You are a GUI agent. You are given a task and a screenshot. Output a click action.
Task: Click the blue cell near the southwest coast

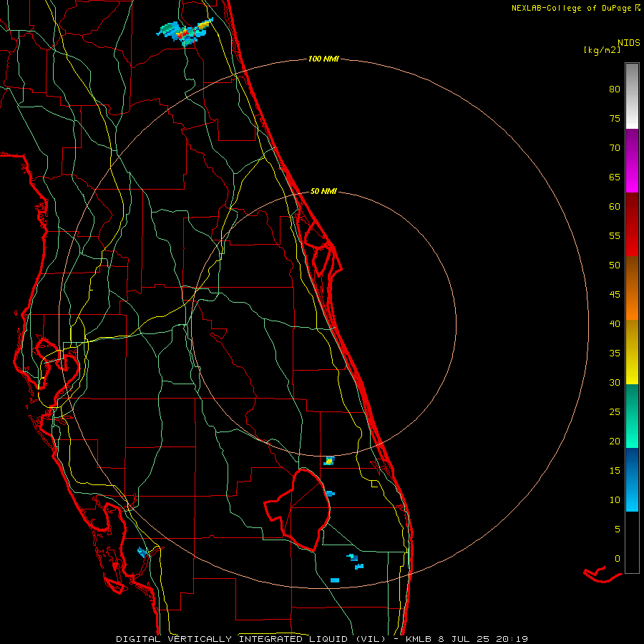pyautogui.click(x=142, y=552)
